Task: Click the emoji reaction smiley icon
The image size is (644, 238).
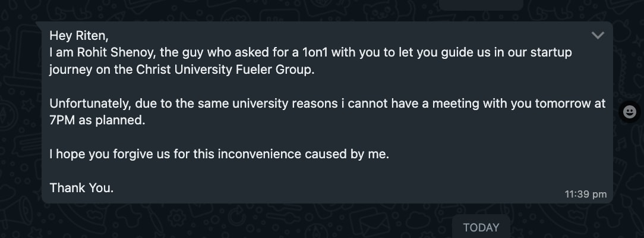Action: [x=630, y=111]
